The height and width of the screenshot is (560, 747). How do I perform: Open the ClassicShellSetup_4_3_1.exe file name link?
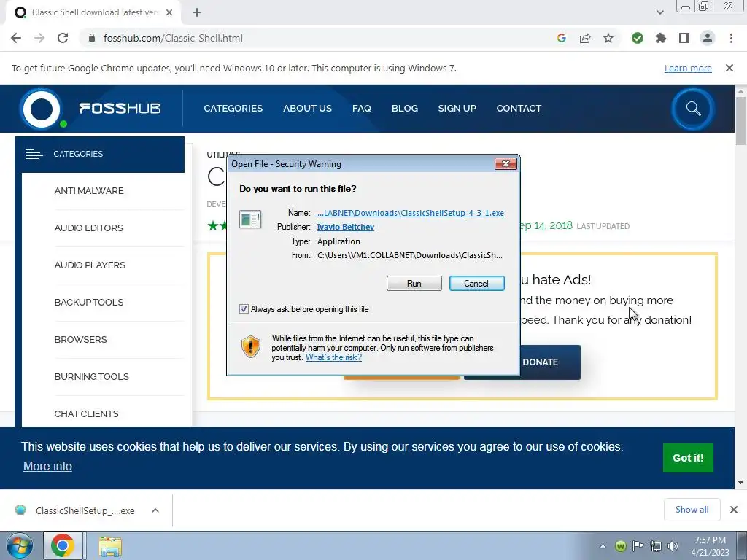[410, 213]
